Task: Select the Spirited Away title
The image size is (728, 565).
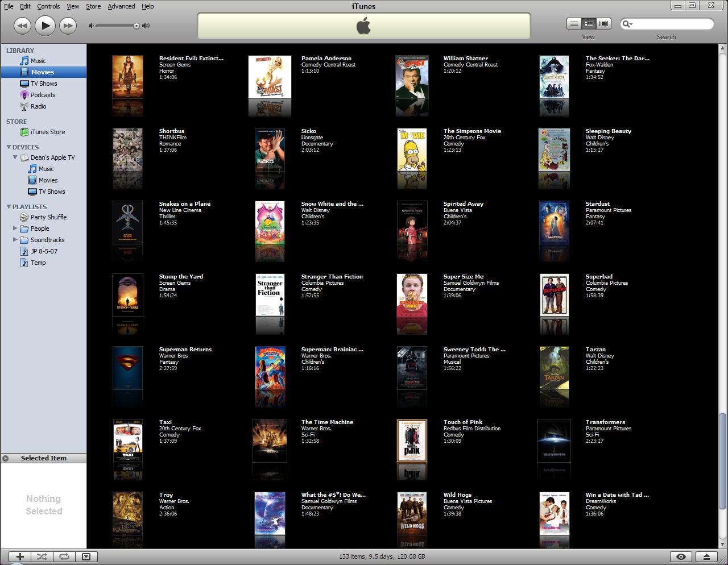Action: tap(464, 204)
